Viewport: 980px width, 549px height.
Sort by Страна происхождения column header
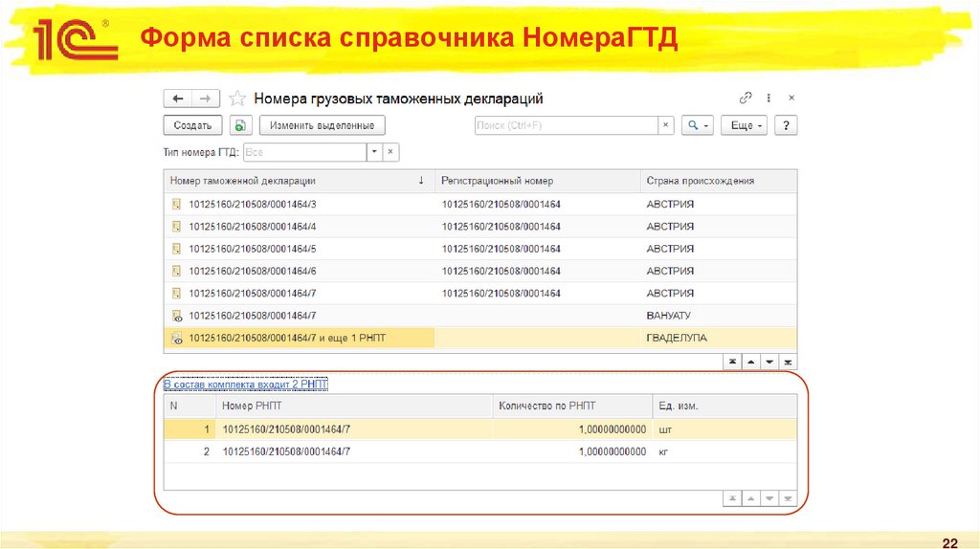[719, 181]
